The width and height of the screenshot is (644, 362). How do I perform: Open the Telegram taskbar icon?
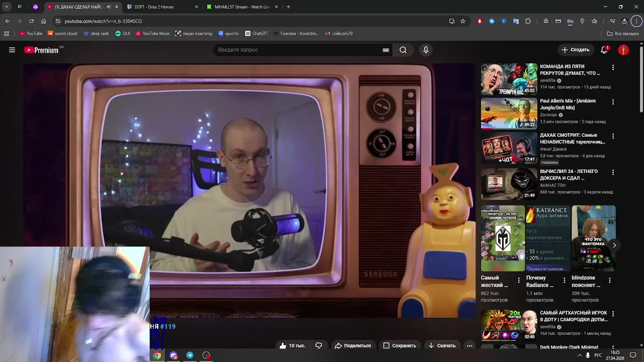(190, 355)
